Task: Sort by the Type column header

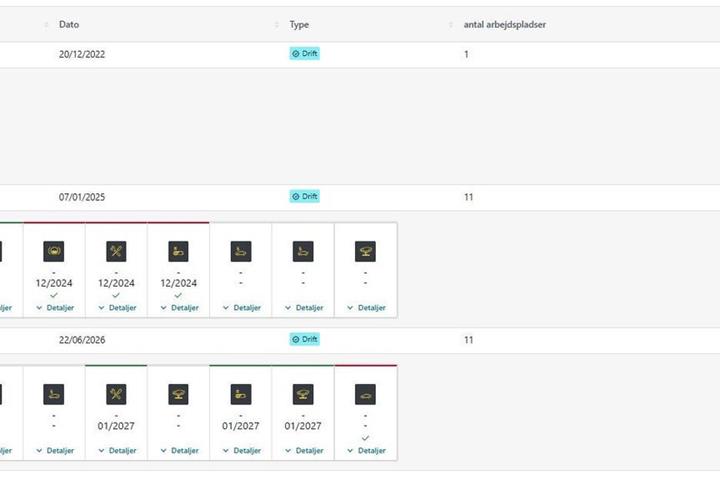Action: (x=299, y=24)
